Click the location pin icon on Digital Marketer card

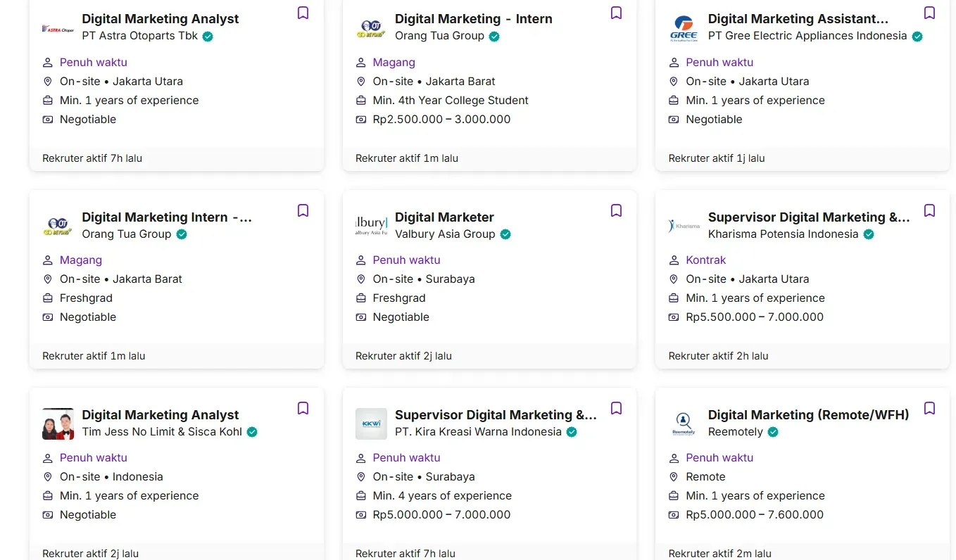(360, 279)
